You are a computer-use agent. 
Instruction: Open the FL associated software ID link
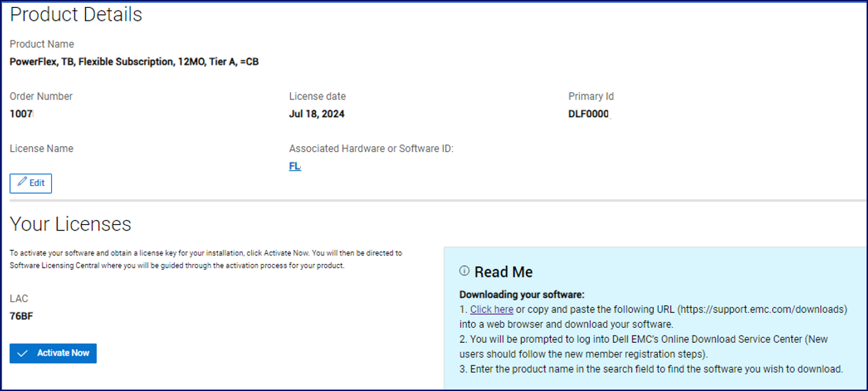(x=295, y=166)
